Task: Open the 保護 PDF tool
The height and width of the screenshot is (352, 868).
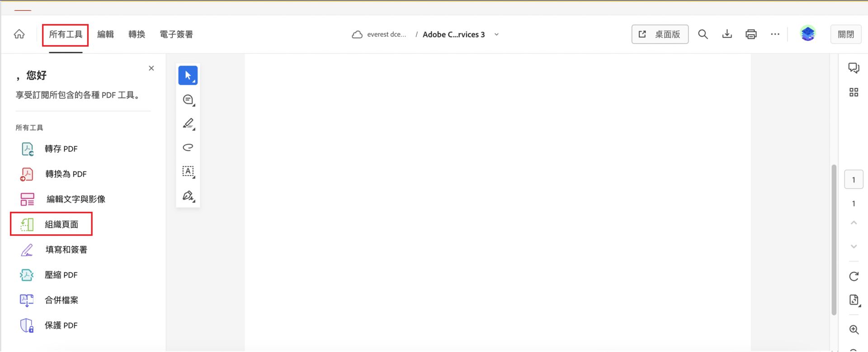Action: pos(50,325)
